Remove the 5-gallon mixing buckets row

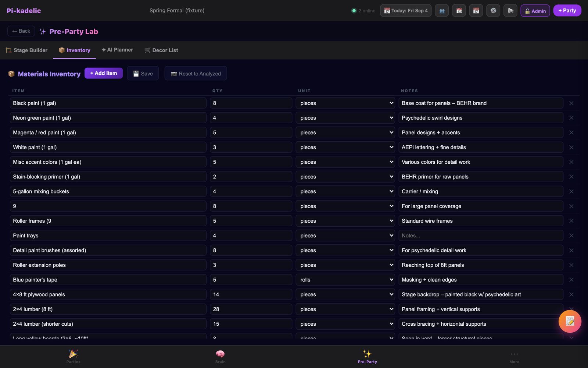[571, 191]
